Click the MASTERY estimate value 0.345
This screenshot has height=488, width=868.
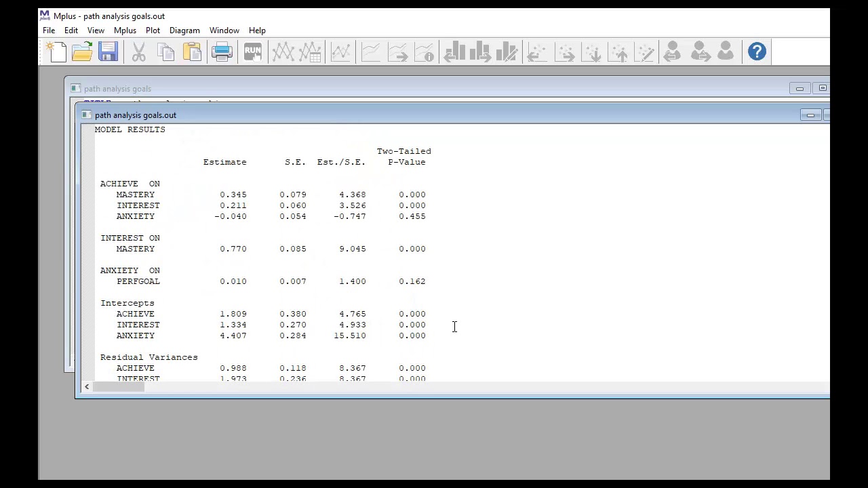233,195
